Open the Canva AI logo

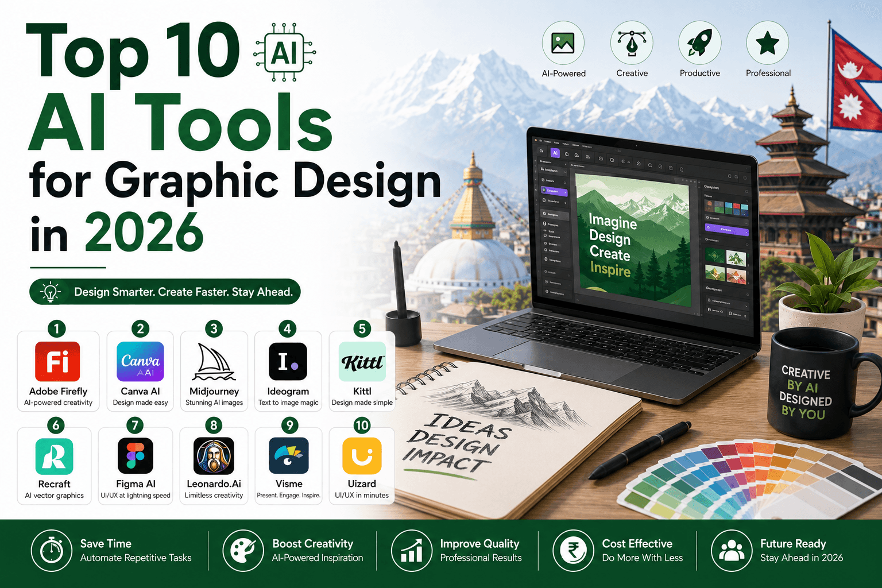[x=140, y=361]
